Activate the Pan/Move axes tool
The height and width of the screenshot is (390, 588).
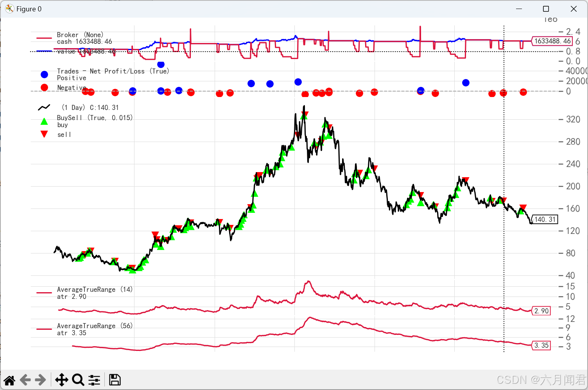62,380
